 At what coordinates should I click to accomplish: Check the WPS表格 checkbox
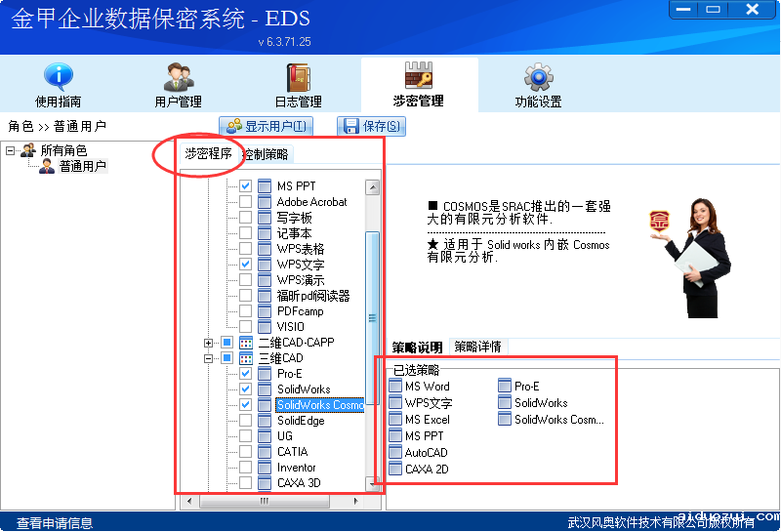pyautogui.click(x=245, y=249)
